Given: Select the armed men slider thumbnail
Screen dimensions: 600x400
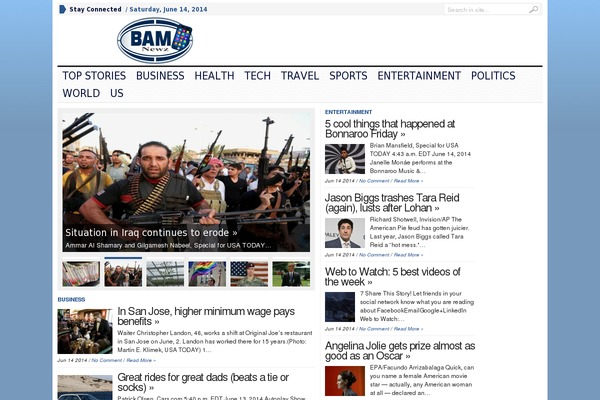Looking at the screenshot, I should tap(123, 274).
